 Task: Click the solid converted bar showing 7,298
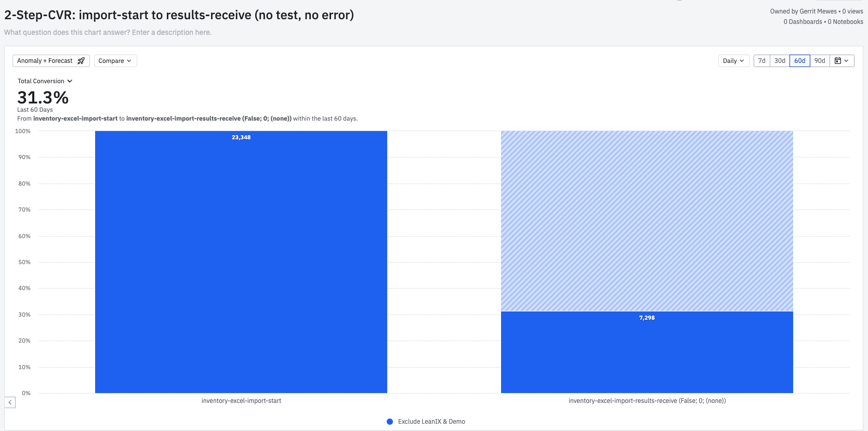(647, 352)
